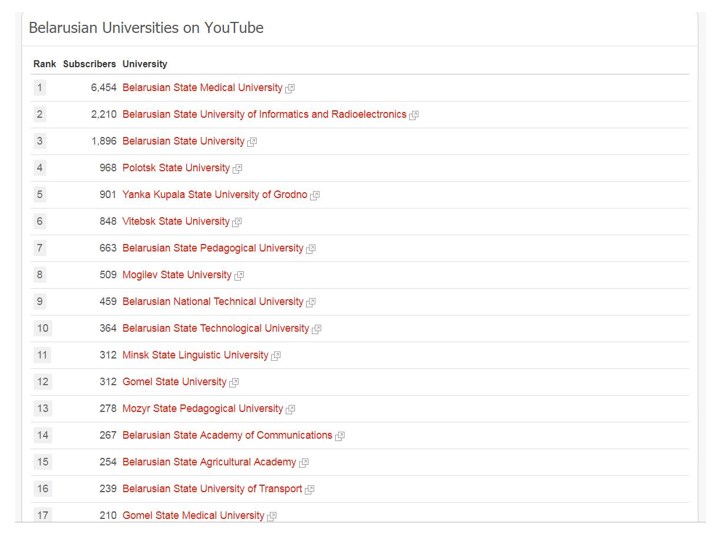The image size is (720, 537).
Task: Click external link icon beside Belarusian State Medical University
Action: [290, 89]
